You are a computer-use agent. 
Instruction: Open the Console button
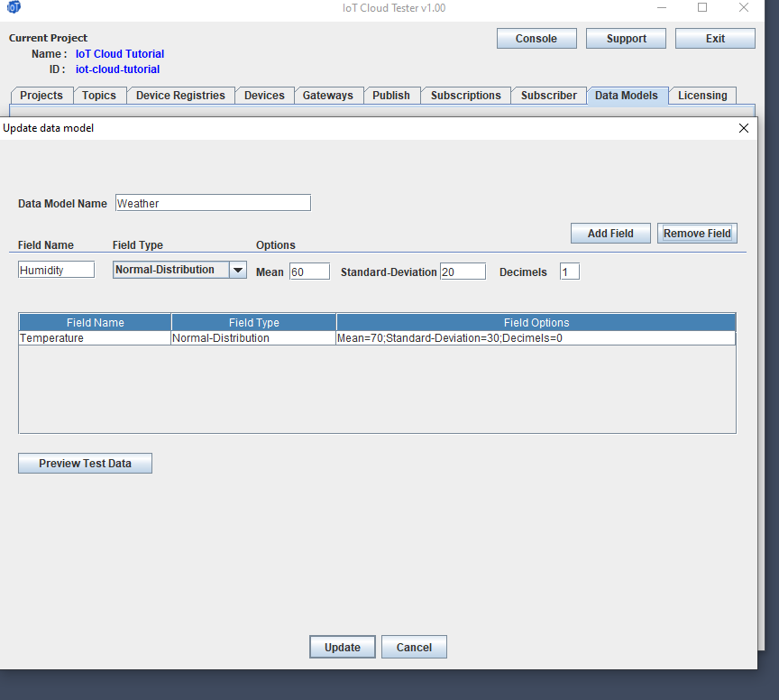coord(536,38)
